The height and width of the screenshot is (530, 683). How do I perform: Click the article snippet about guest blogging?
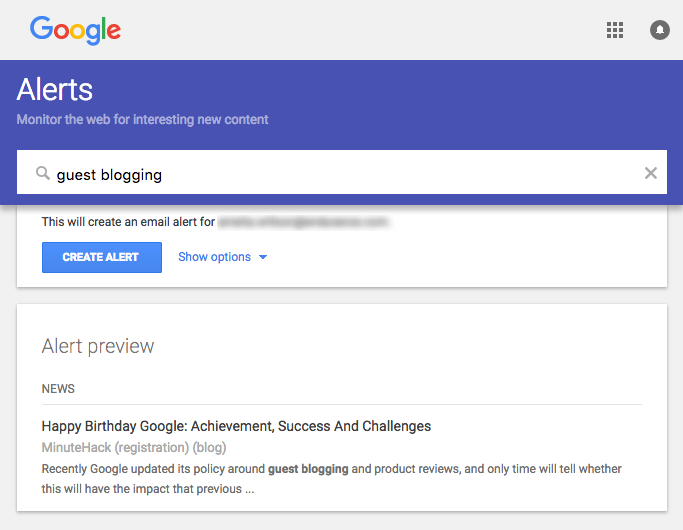tap(331, 479)
